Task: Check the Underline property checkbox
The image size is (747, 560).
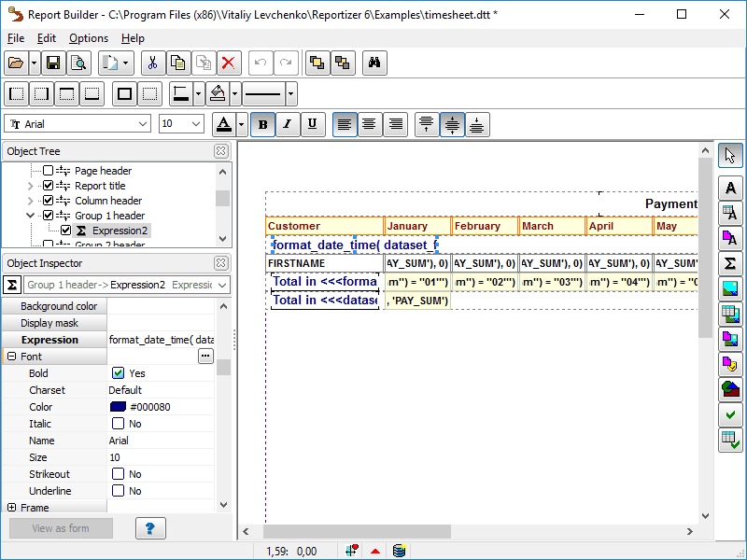Action: 119,491
